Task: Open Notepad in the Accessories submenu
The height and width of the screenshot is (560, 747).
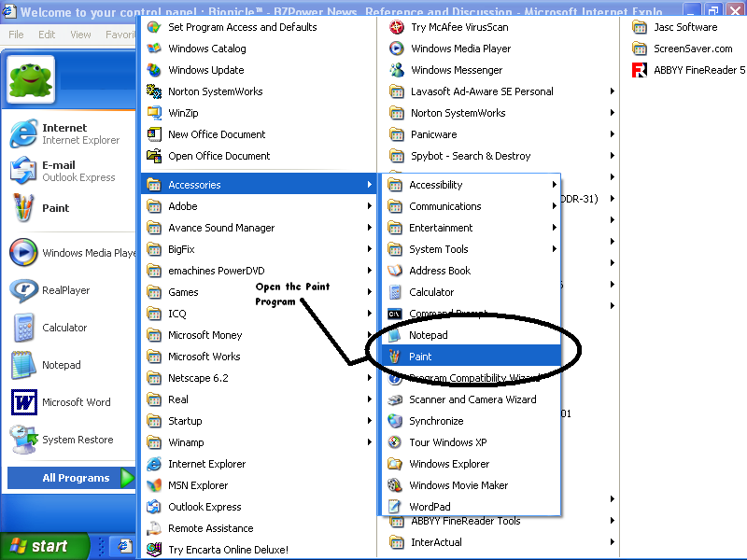Action: (471, 335)
